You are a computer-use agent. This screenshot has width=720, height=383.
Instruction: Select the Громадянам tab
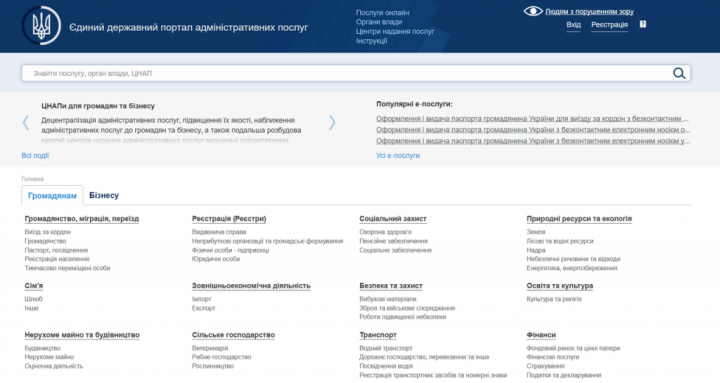[52, 196]
